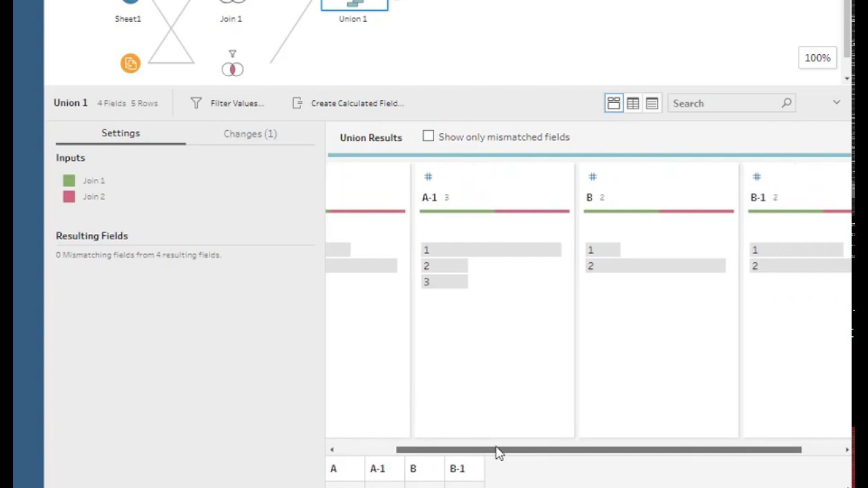Click the number type icon on A-1 field

point(428,177)
